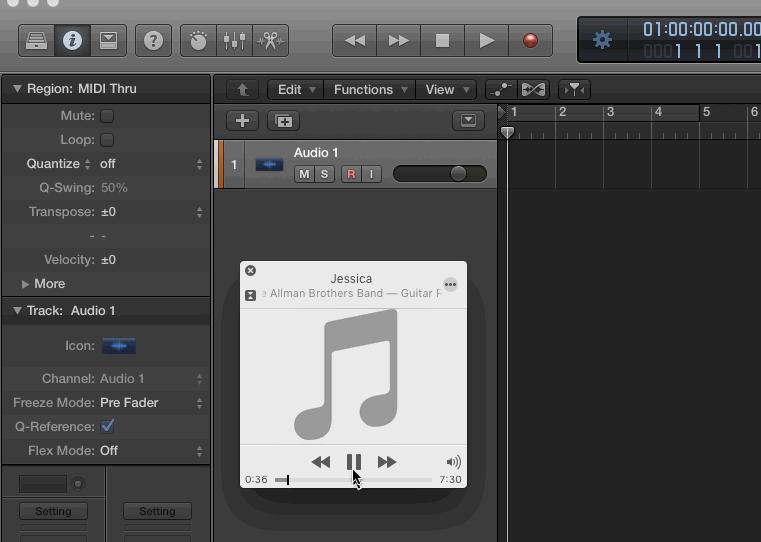Click the transport Play button
Image resolution: width=761 pixels, height=542 pixels.
point(486,41)
